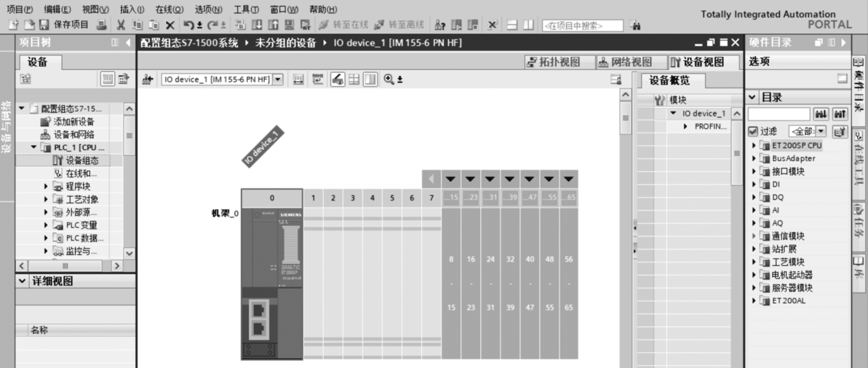Click 转至在线 go online button
This screenshot has height=368, width=868.
pos(343,25)
